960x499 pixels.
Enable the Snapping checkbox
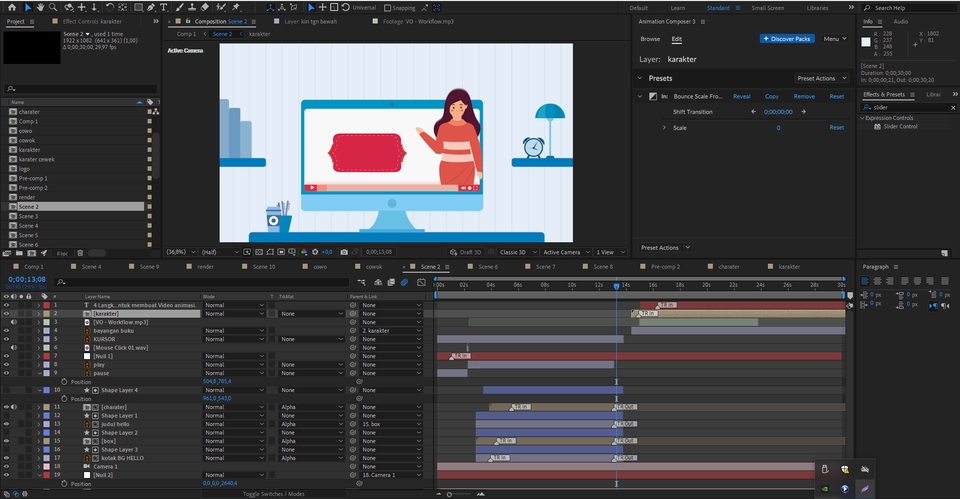[388, 8]
